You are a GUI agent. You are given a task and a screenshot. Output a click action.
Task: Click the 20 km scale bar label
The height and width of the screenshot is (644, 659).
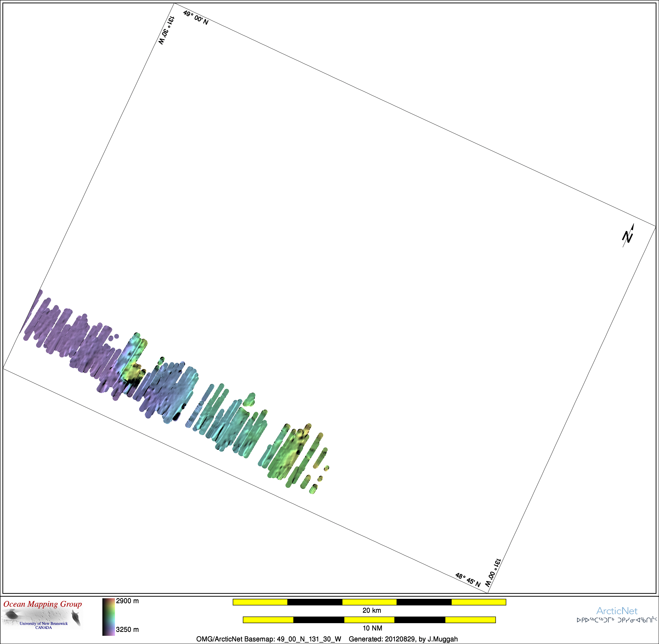(372, 611)
